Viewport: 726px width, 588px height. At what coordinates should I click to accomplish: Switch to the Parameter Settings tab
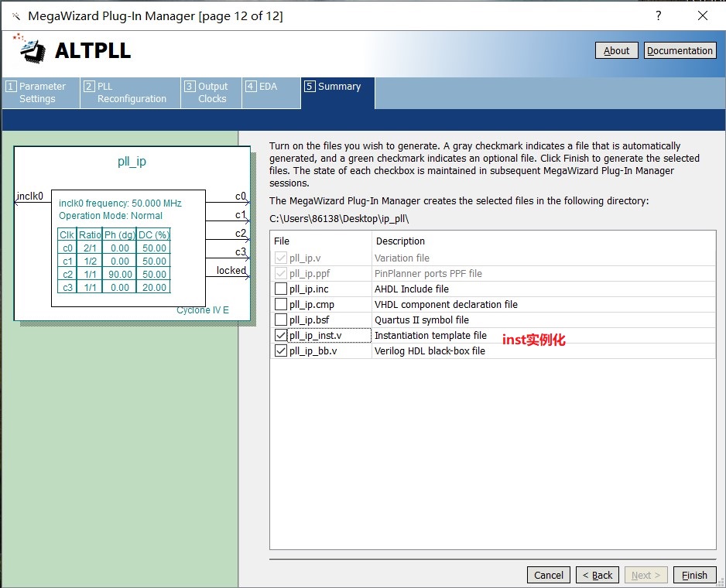click(x=41, y=93)
